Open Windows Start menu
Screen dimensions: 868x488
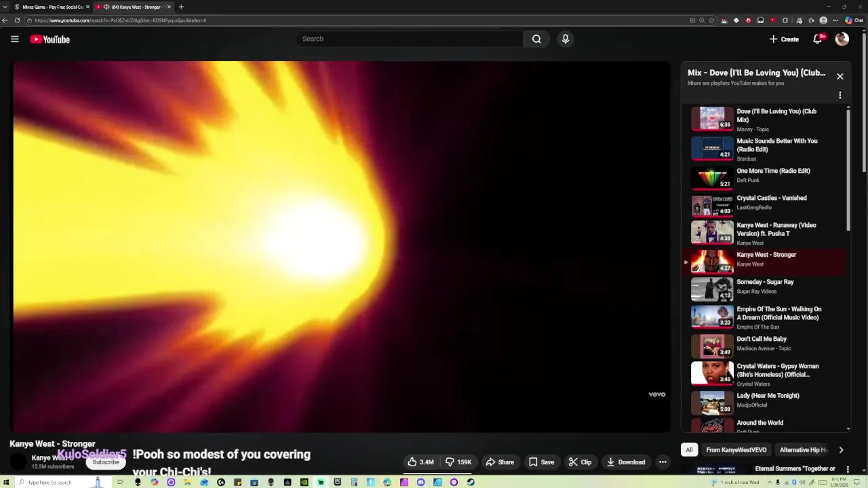tap(5, 483)
